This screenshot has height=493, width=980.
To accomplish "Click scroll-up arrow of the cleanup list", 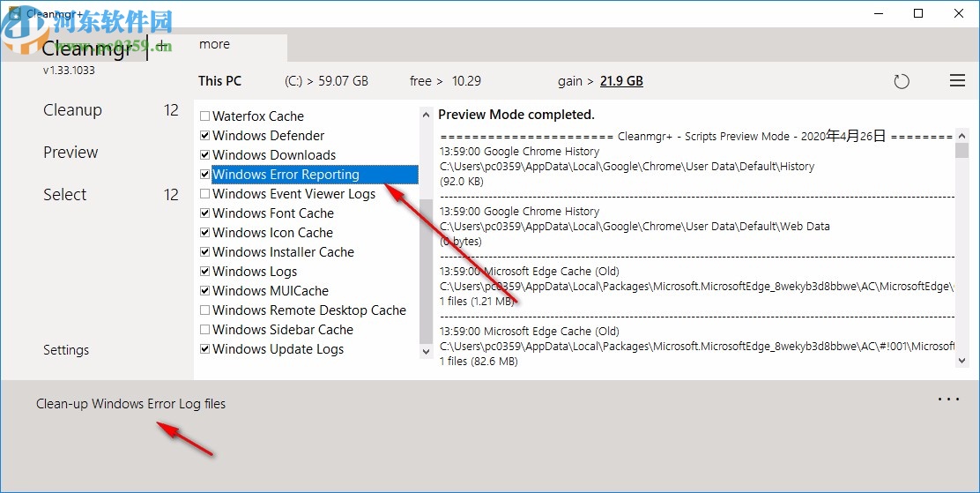I will (427, 115).
